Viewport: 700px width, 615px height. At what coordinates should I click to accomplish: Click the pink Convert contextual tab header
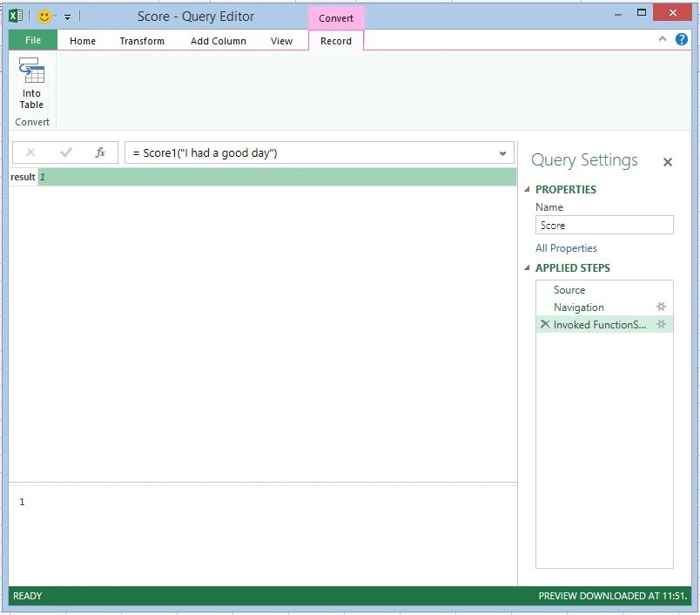click(x=336, y=18)
